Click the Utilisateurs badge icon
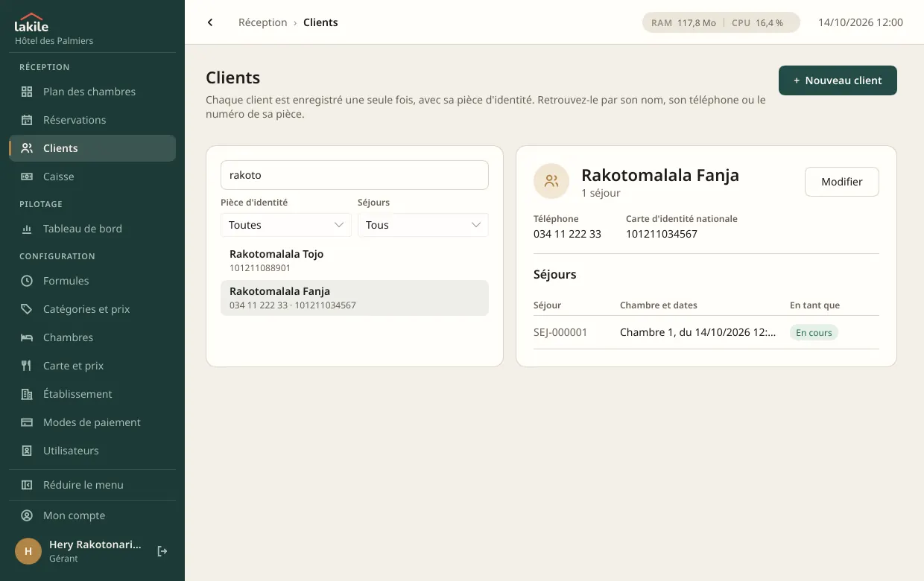 pyautogui.click(x=27, y=451)
